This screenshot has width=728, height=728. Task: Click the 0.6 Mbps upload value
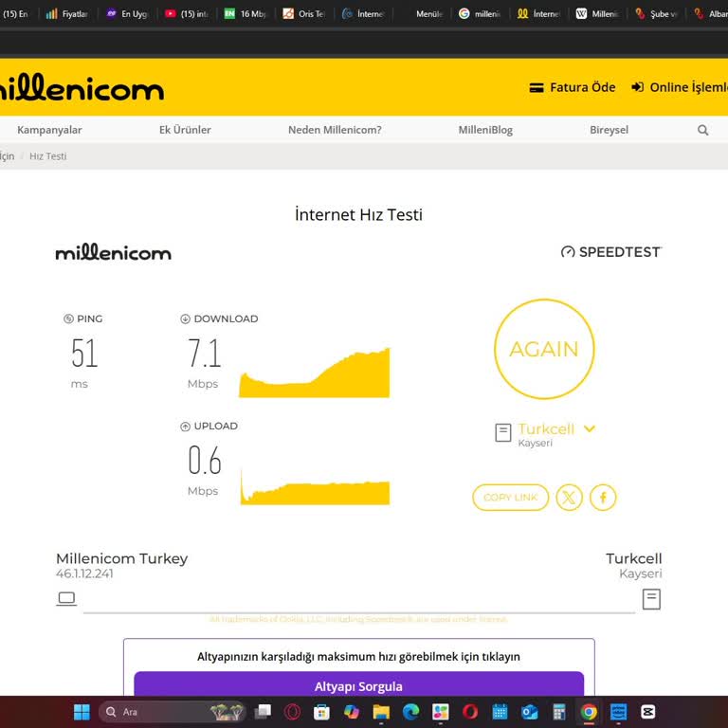pos(205,460)
